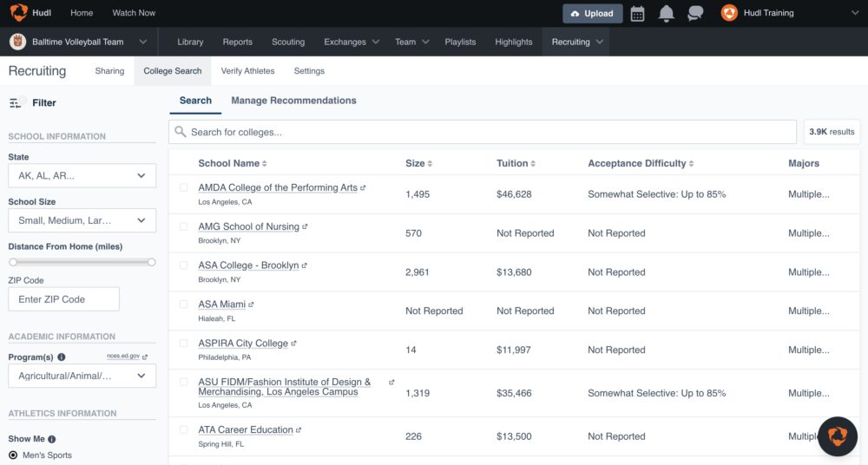Expand the State dropdown
This screenshot has height=465, width=868.
coord(82,175)
